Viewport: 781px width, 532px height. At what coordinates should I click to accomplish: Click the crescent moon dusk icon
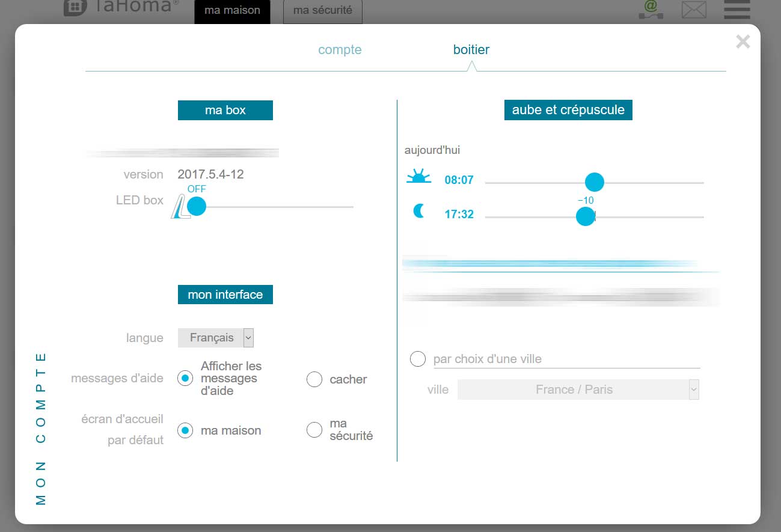click(x=419, y=212)
